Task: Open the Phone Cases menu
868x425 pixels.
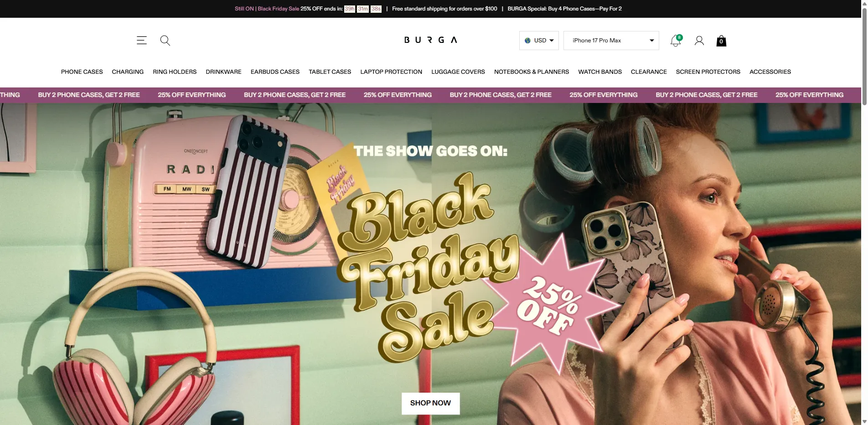Action: tap(82, 72)
